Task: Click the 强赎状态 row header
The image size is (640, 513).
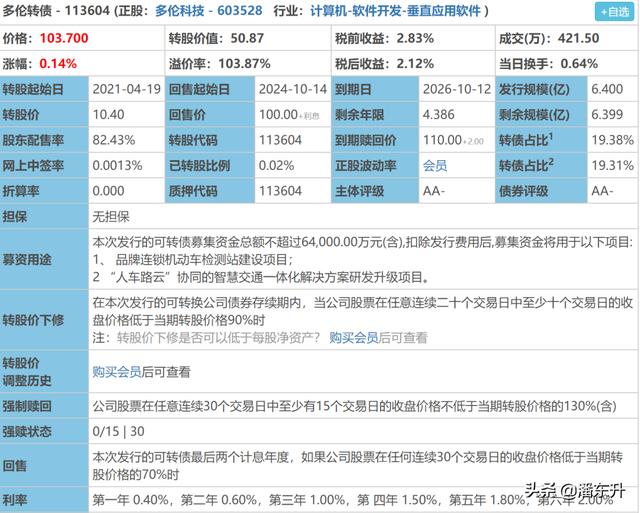Action: coord(44,431)
